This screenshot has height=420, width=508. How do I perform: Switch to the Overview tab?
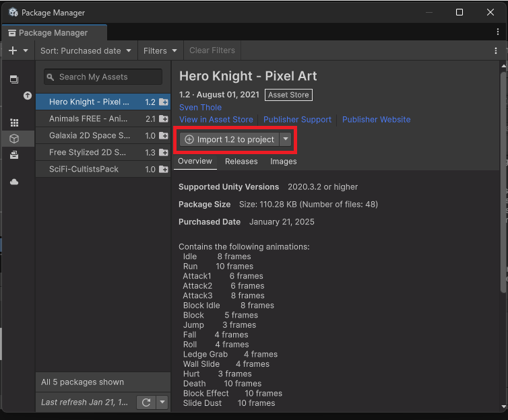[x=195, y=161]
